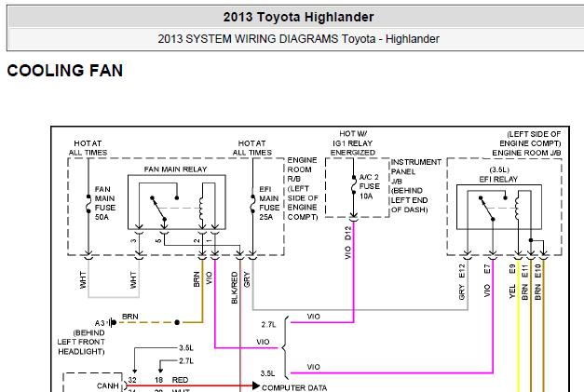The image size is (584, 392).
Task: Click the FAN MAIN FUSE 50A fuse symbol
Action: (88, 204)
